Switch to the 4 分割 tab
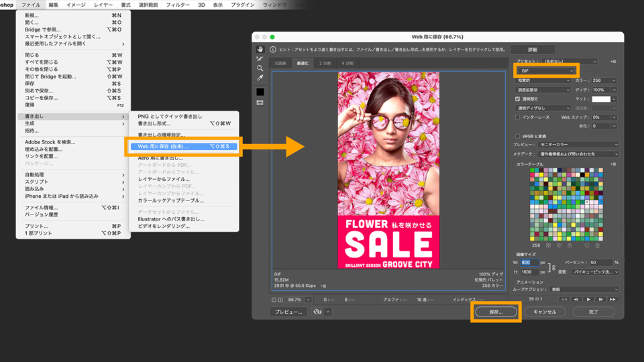This screenshot has width=644, height=362. 347,63
